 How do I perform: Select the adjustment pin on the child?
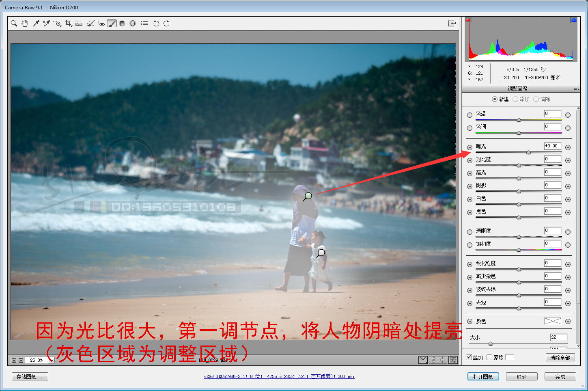(x=321, y=253)
